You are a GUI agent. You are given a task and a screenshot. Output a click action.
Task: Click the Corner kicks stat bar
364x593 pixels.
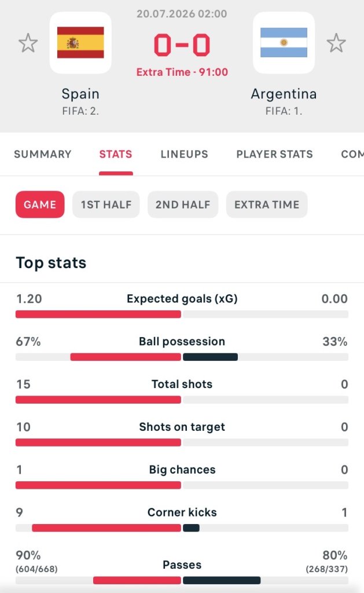click(x=182, y=528)
